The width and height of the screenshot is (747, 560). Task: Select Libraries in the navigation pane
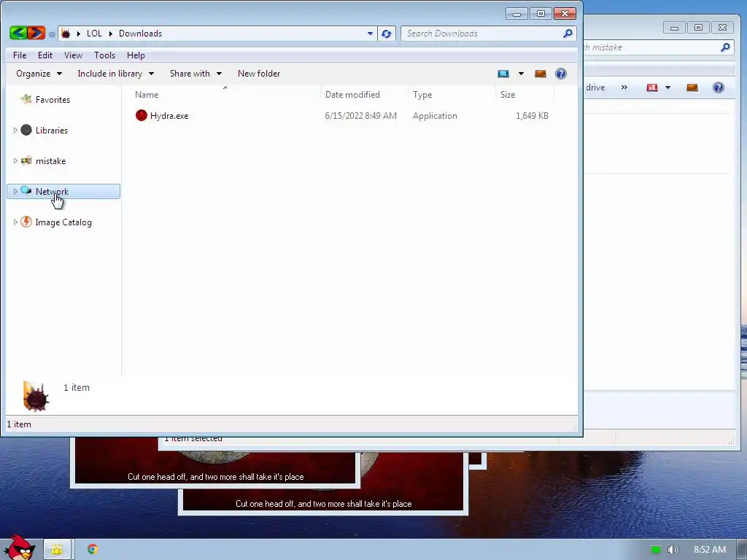pyautogui.click(x=52, y=130)
